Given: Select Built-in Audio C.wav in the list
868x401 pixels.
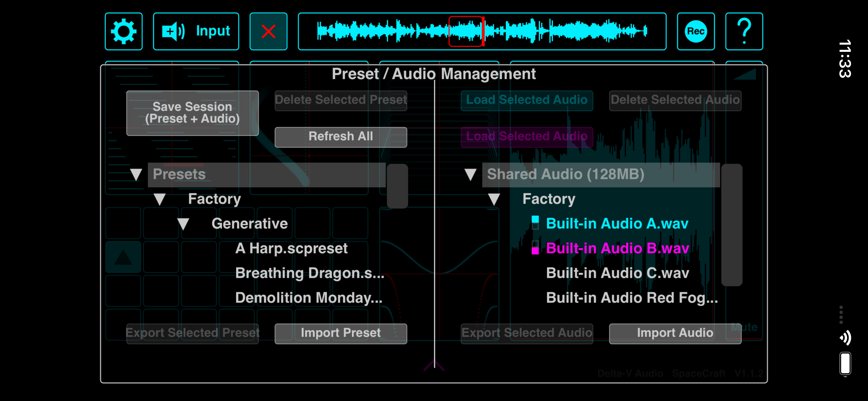Looking at the screenshot, I should pyautogui.click(x=617, y=273).
